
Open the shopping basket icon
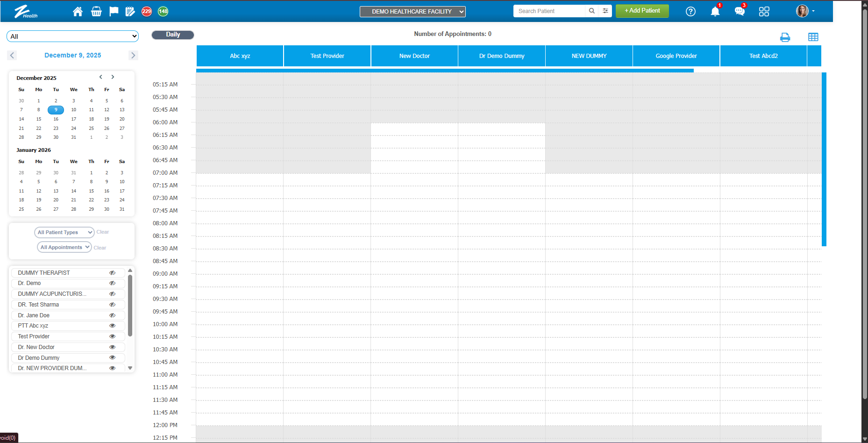(96, 12)
